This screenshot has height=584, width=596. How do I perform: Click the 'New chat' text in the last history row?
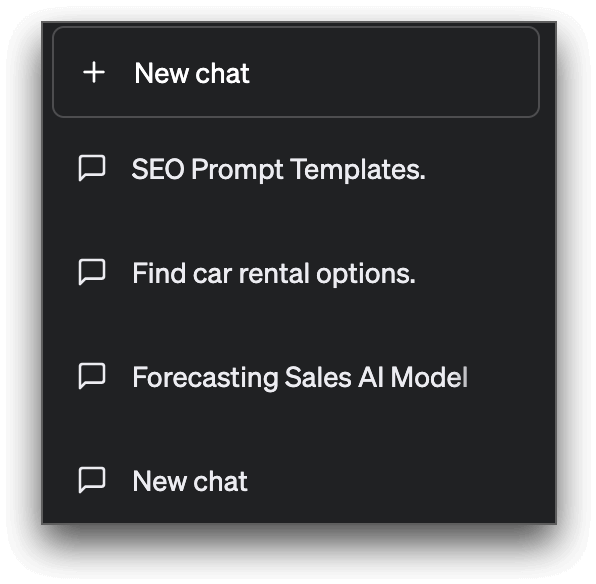pyautogui.click(x=190, y=481)
